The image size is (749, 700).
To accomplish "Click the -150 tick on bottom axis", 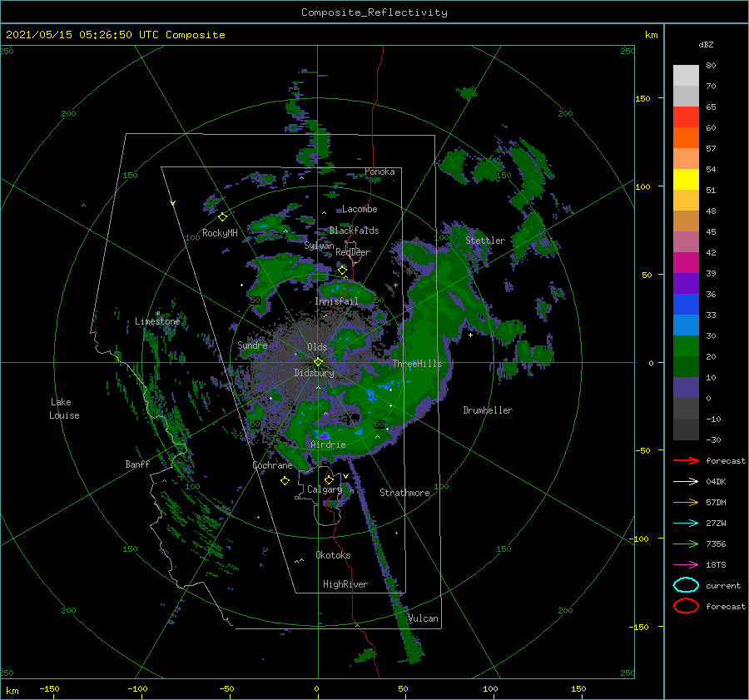I will (x=49, y=688).
